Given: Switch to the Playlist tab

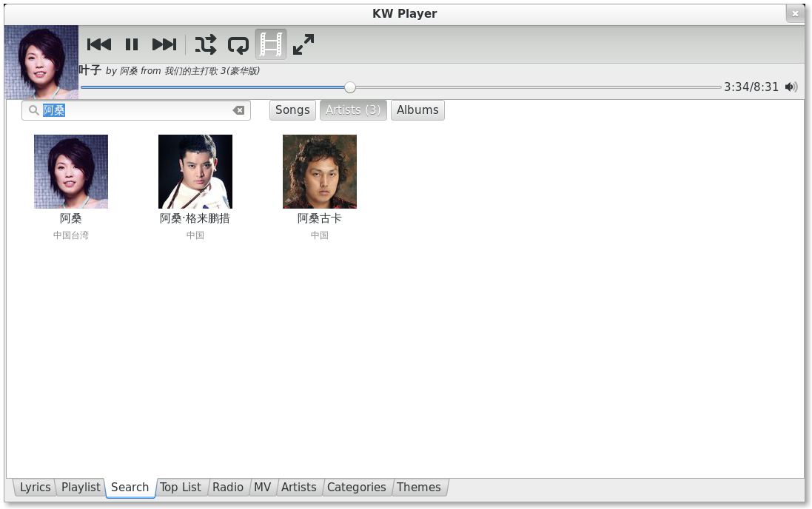Looking at the screenshot, I should point(81,488).
